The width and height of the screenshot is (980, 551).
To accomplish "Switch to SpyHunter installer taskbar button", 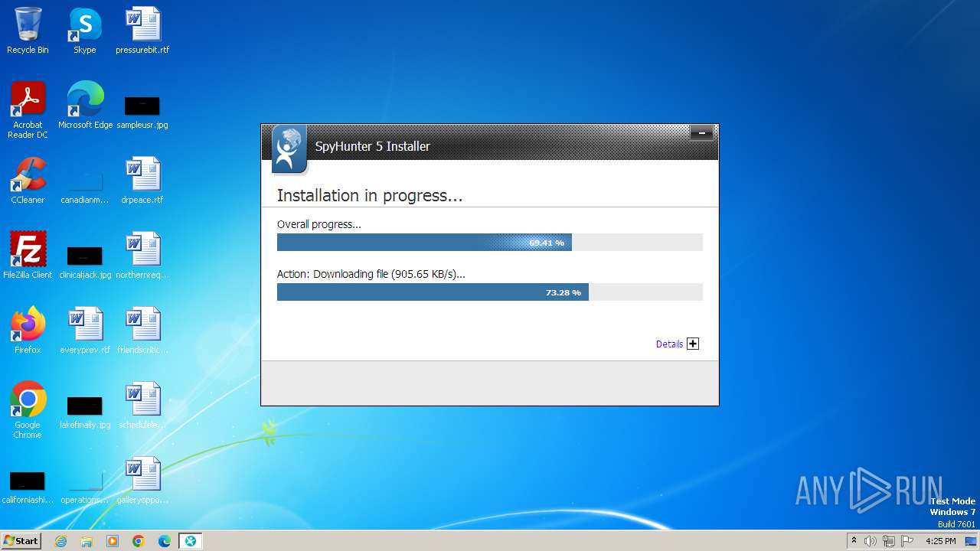I will (x=190, y=541).
